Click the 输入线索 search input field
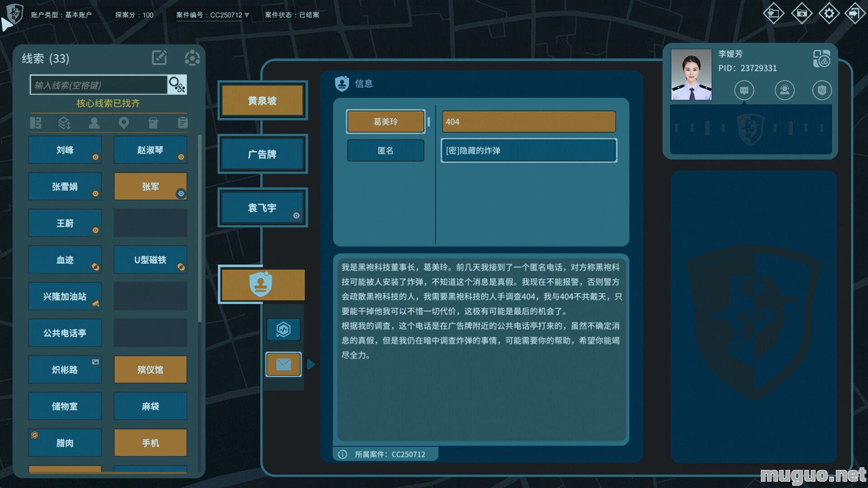Screen dimensions: 868x488 (99, 85)
